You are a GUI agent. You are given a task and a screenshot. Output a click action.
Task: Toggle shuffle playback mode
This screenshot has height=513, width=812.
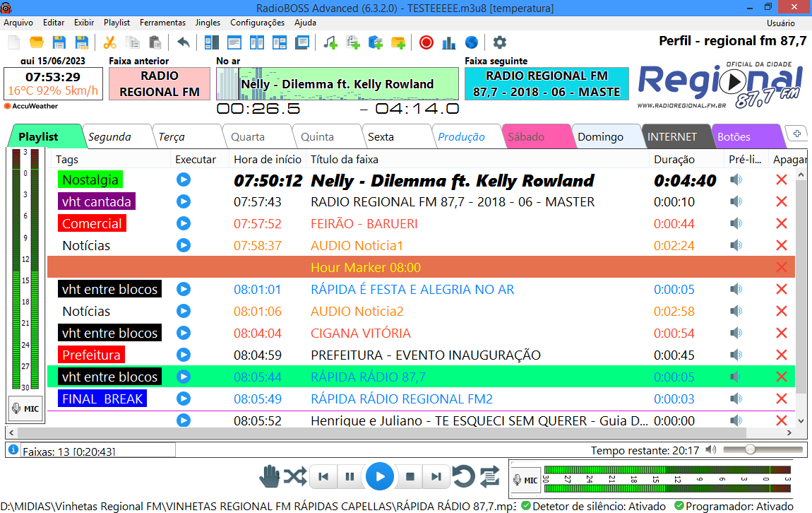pyautogui.click(x=296, y=476)
